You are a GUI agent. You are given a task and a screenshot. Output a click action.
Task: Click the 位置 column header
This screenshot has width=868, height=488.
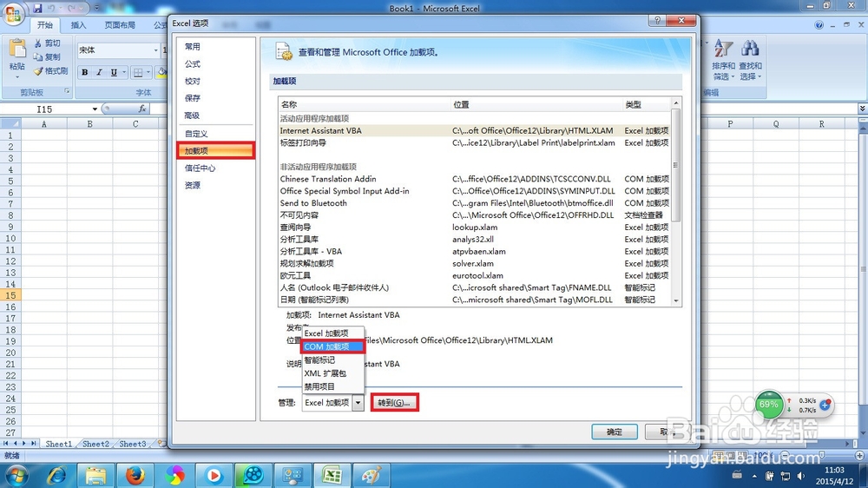pos(536,105)
